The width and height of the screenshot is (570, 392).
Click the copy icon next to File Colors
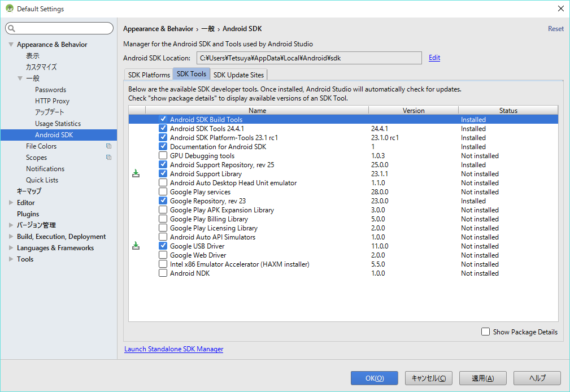[108, 146]
